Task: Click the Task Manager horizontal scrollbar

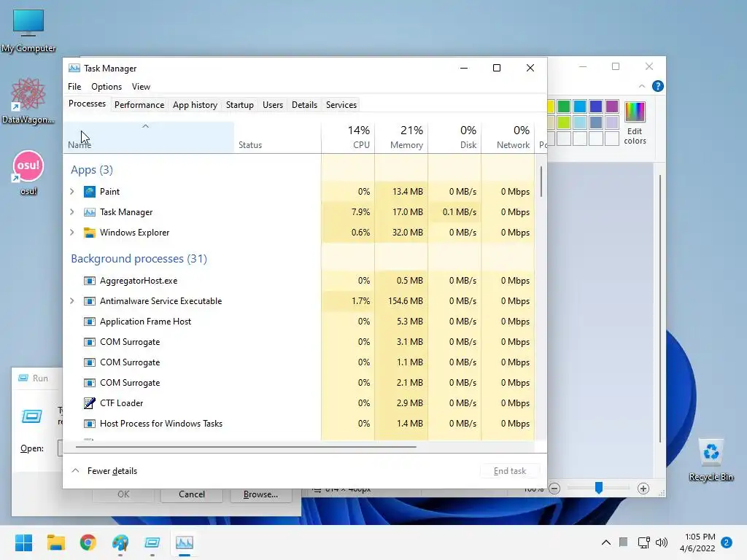Action: pyautogui.click(x=246, y=447)
